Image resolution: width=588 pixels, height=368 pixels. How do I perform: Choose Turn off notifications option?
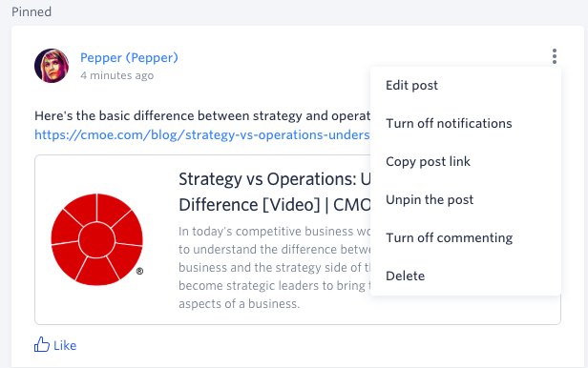point(449,123)
